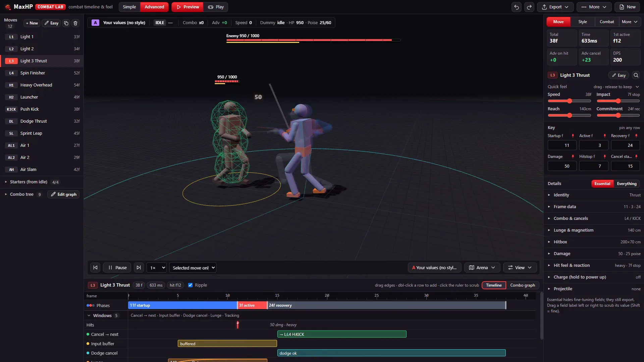The height and width of the screenshot is (362, 644).
Task: Jump to first frame with skip-back icon
Action: coord(95,267)
